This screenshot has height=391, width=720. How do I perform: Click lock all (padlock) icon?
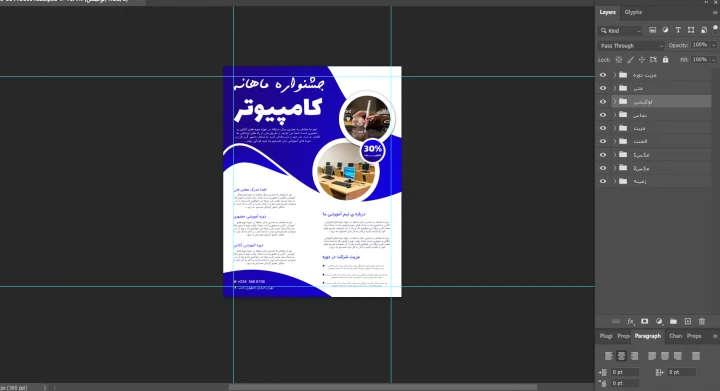coord(665,60)
